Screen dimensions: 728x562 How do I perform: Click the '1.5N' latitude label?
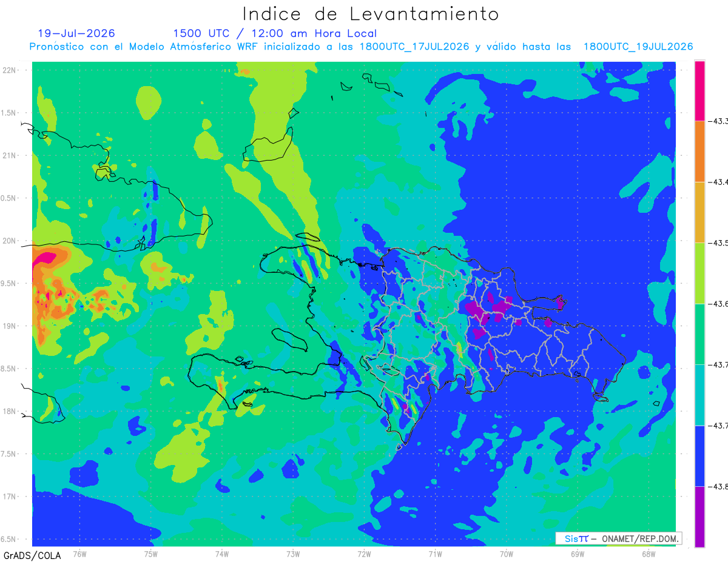[x=9, y=113]
